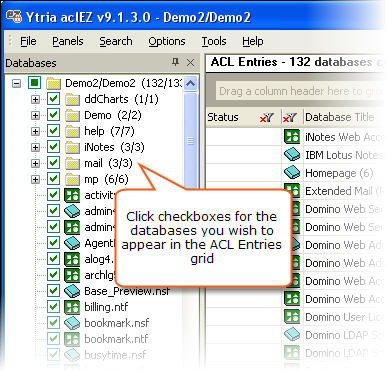
Task: Click the Homepage (6) row icon
Action: [292, 173]
